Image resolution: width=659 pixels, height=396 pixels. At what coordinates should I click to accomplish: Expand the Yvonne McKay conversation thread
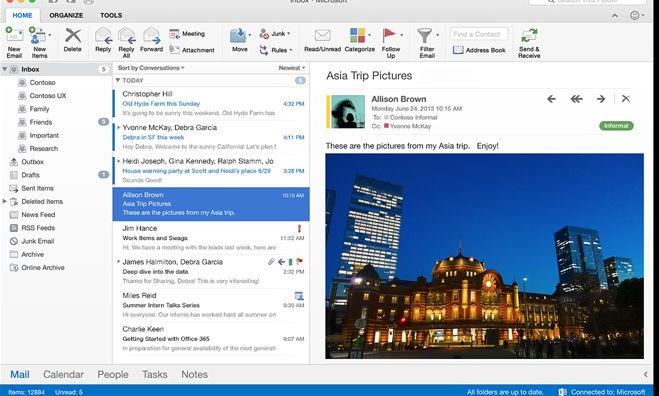pos(119,127)
